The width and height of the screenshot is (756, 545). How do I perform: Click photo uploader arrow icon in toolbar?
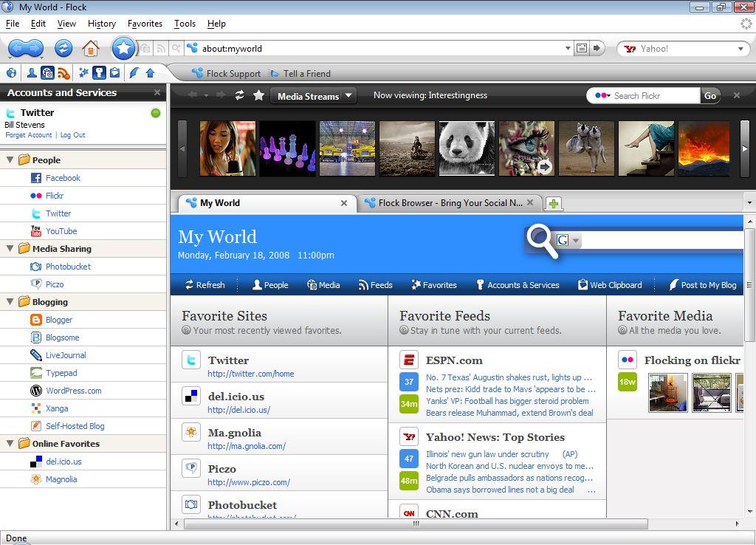150,73
